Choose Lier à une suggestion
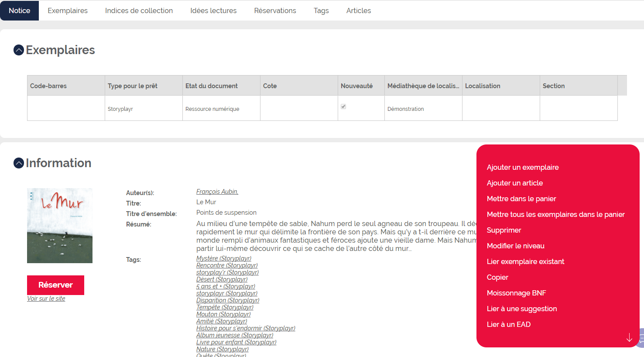The image size is (644, 357). point(522,309)
